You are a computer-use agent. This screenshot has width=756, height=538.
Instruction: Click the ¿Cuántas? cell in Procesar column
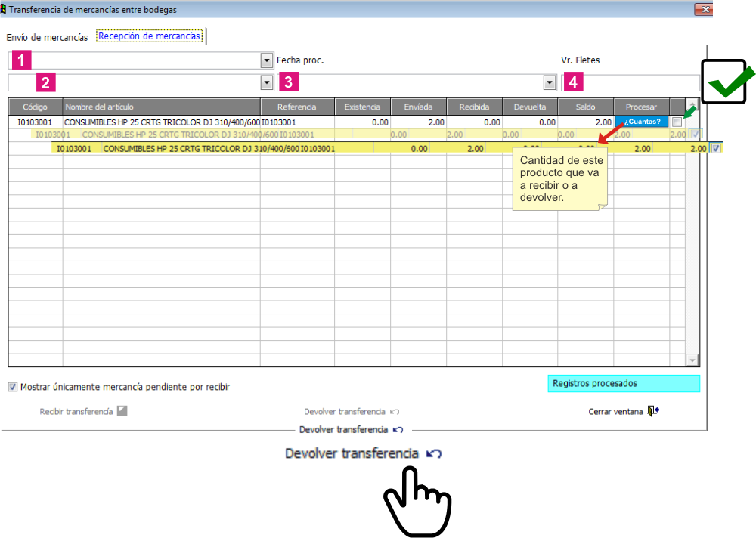pyautogui.click(x=642, y=122)
